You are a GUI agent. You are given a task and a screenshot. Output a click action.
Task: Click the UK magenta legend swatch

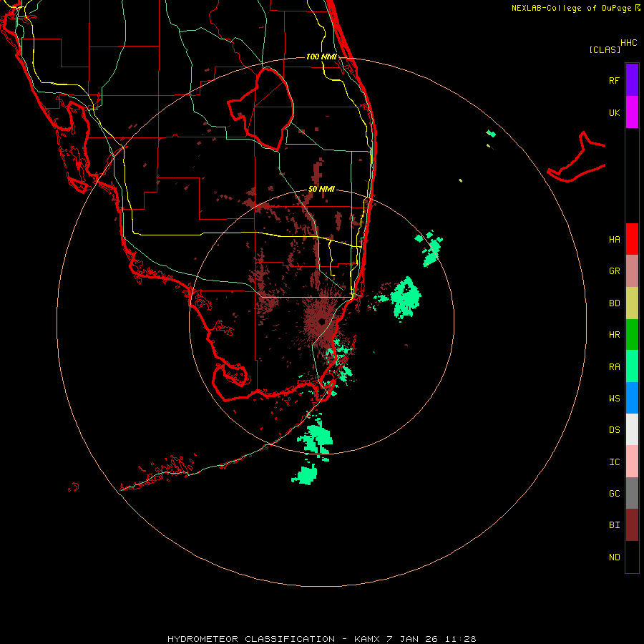pos(632,112)
